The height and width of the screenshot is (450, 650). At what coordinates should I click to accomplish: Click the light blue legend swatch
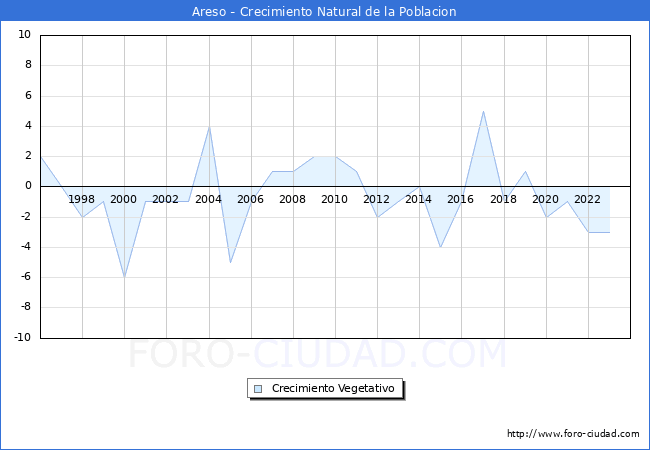pyautogui.click(x=258, y=389)
